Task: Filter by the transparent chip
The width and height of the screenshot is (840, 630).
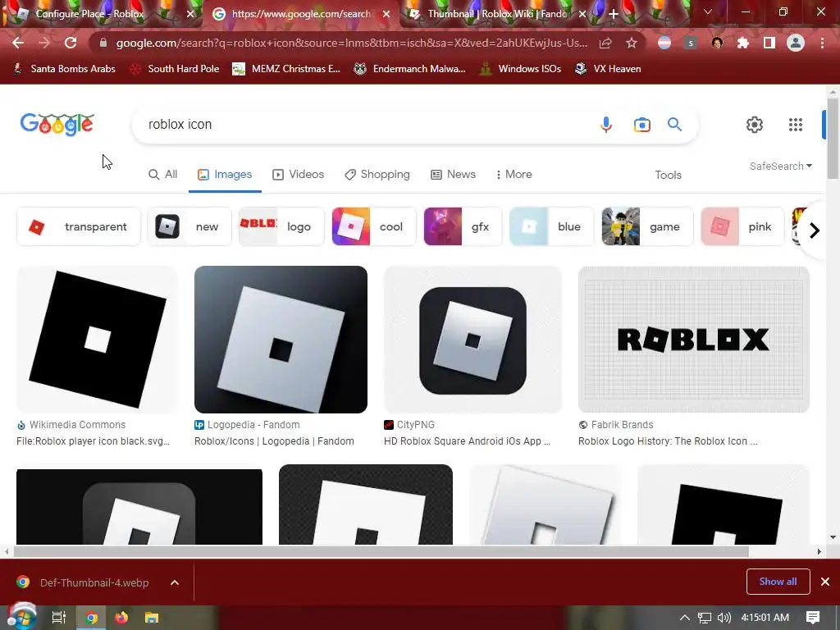Action: coord(79,226)
